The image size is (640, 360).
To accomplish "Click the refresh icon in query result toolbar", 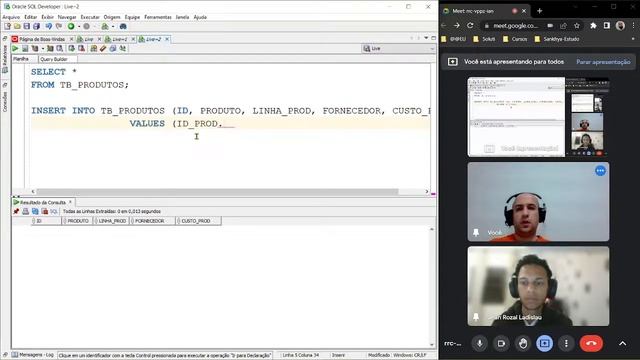I will pyautogui.click(x=35, y=211).
